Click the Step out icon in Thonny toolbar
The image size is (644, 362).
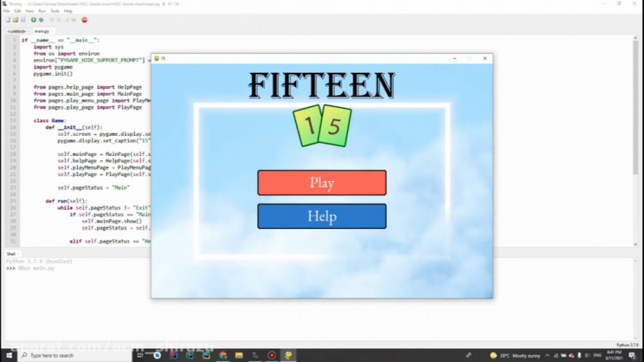(x=66, y=20)
